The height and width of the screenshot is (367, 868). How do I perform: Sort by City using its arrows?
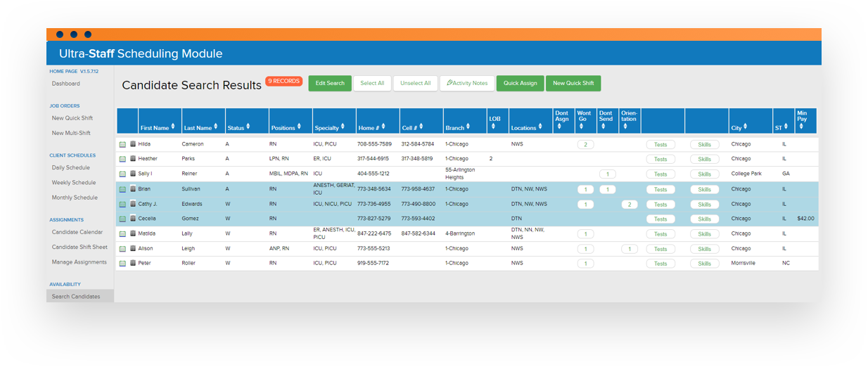746,127
